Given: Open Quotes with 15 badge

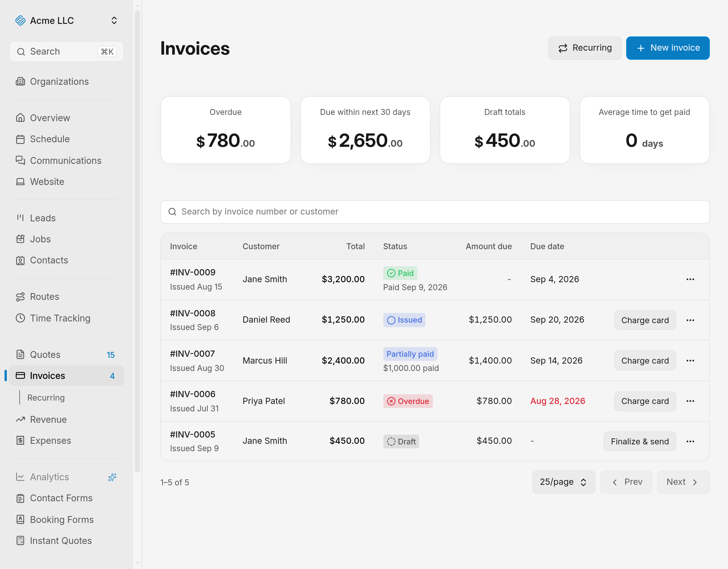Looking at the screenshot, I should [x=66, y=354].
